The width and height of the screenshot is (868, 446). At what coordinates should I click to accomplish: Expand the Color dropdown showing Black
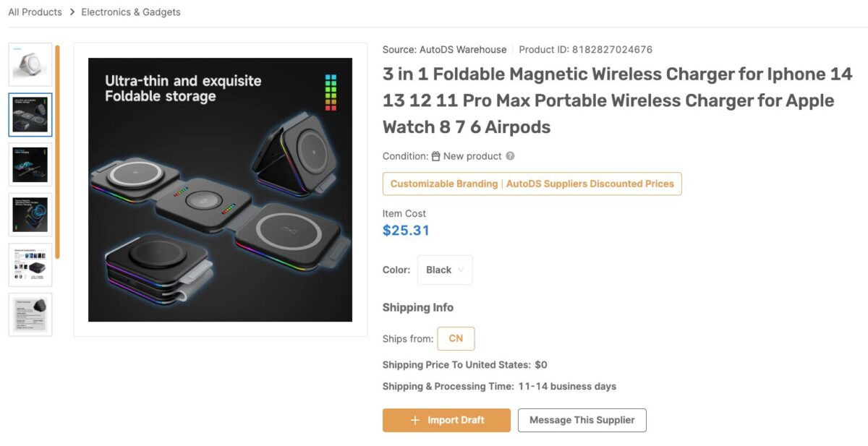(444, 270)
